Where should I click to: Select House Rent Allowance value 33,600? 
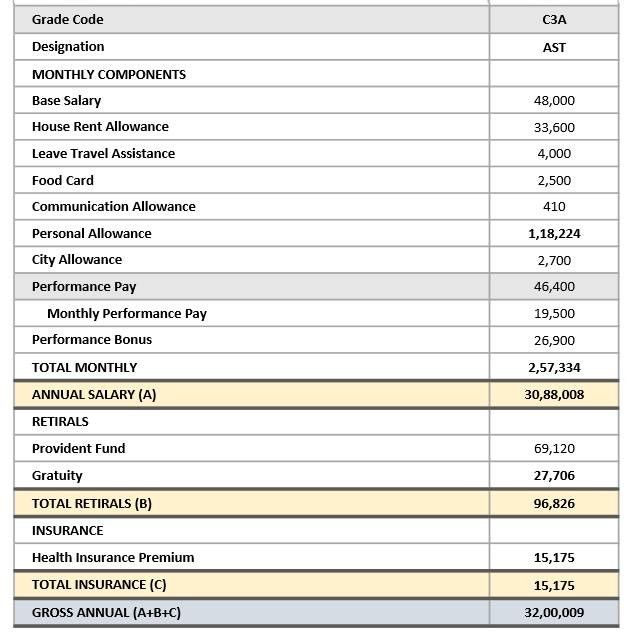[x=554, y=127]
